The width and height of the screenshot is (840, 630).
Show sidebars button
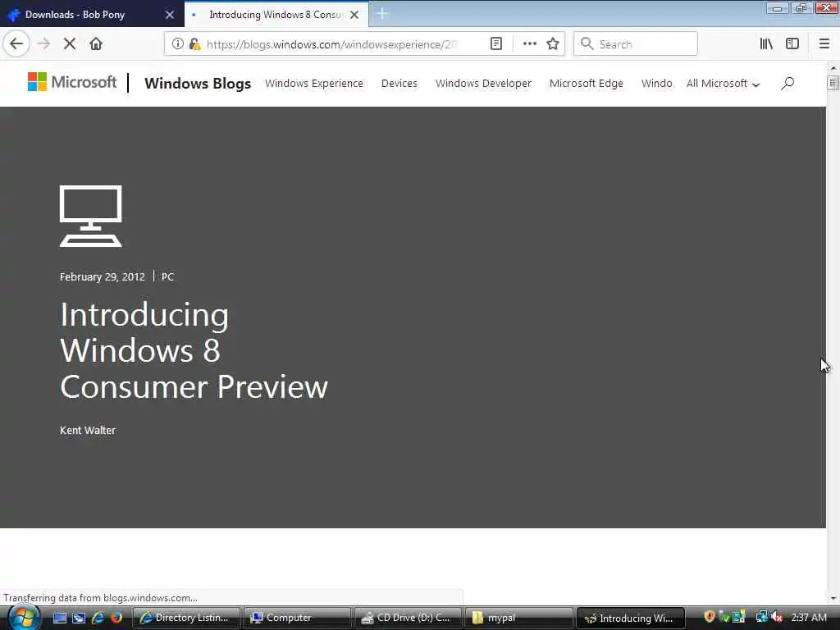point(792,44)
